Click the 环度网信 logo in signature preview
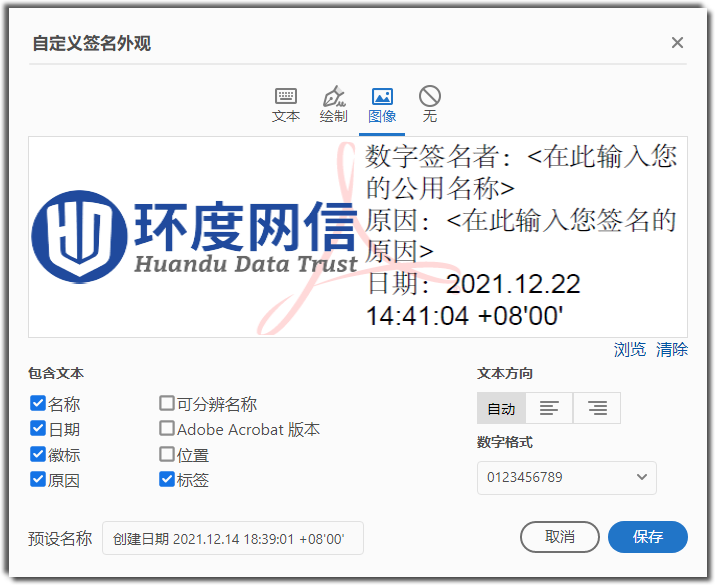Image resolution: width=715 pixels, height=585 pixels. click(x=195, y=237)
